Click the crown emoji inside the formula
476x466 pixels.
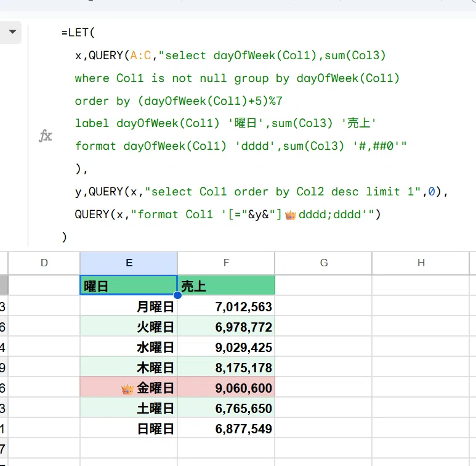(x=290, y=215)
